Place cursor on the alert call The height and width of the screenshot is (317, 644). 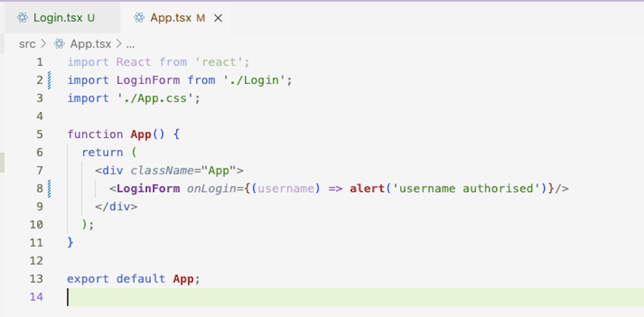pyautogui.click(x=367, y=189)
